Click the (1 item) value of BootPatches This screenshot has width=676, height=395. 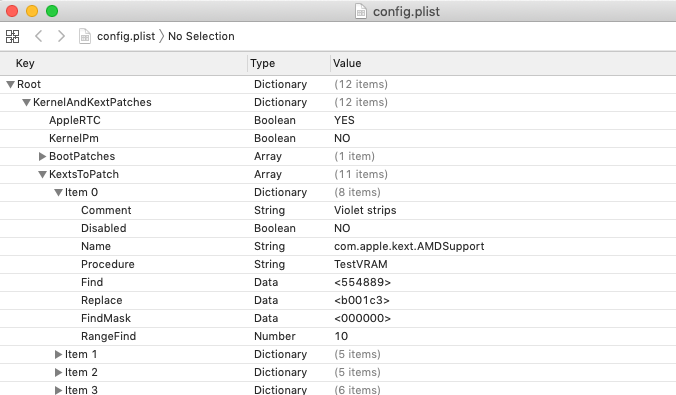coord(354,157)
